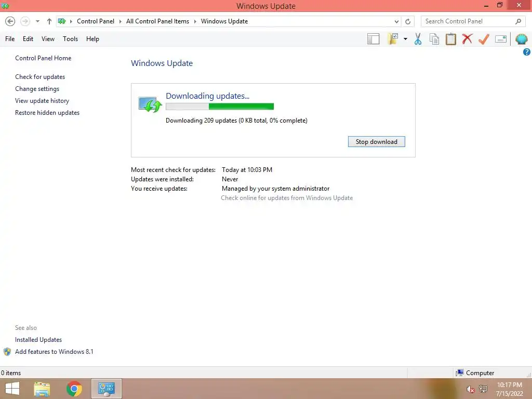Expand arrow after All Control Panel Items
532x399 pixels.
195,21
